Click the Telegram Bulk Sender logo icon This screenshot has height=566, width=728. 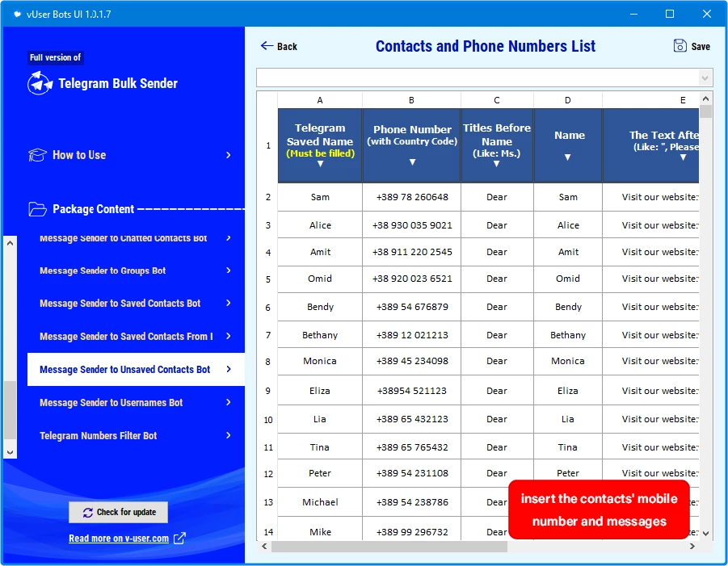pos(40,83)
